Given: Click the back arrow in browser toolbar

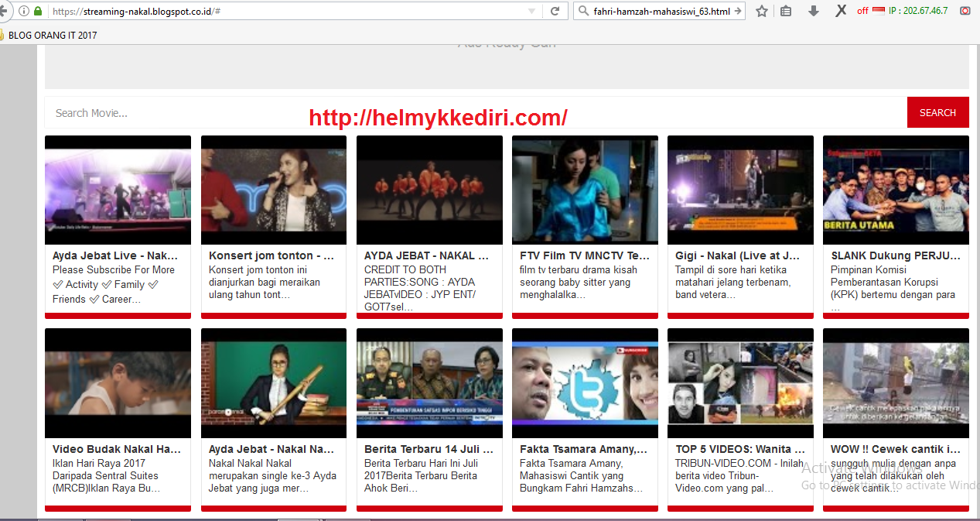Looking at the screenshot, I should click(4, 11).
